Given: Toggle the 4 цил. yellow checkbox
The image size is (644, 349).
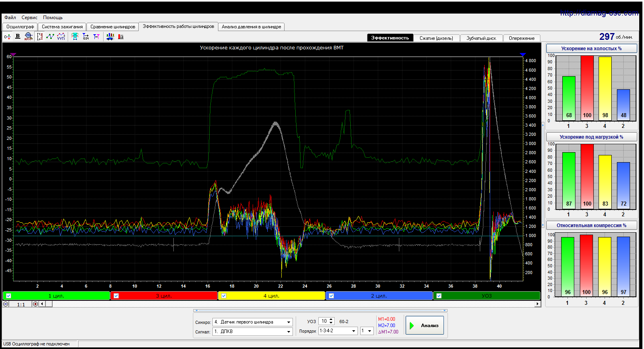Looking at the screenshot, I should pos(224,296).
